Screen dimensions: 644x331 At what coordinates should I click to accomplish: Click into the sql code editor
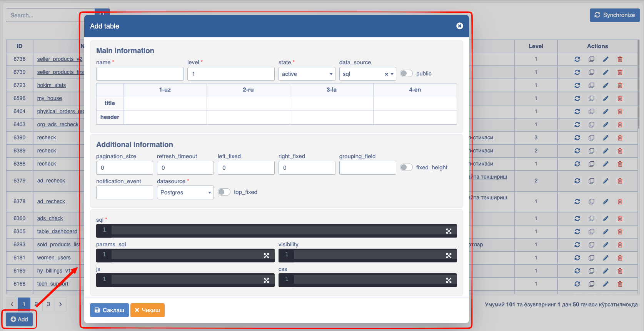pyautogui.click(x=277, y=230)
